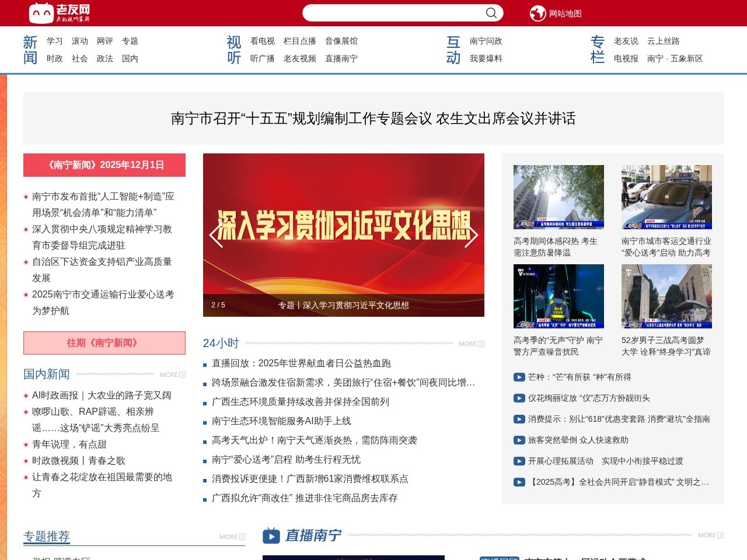Image resolution: width=747 pixels, height=560 pixels.
Task: Open the 看电视 section under 视听
Action: [x=261, y=41]
